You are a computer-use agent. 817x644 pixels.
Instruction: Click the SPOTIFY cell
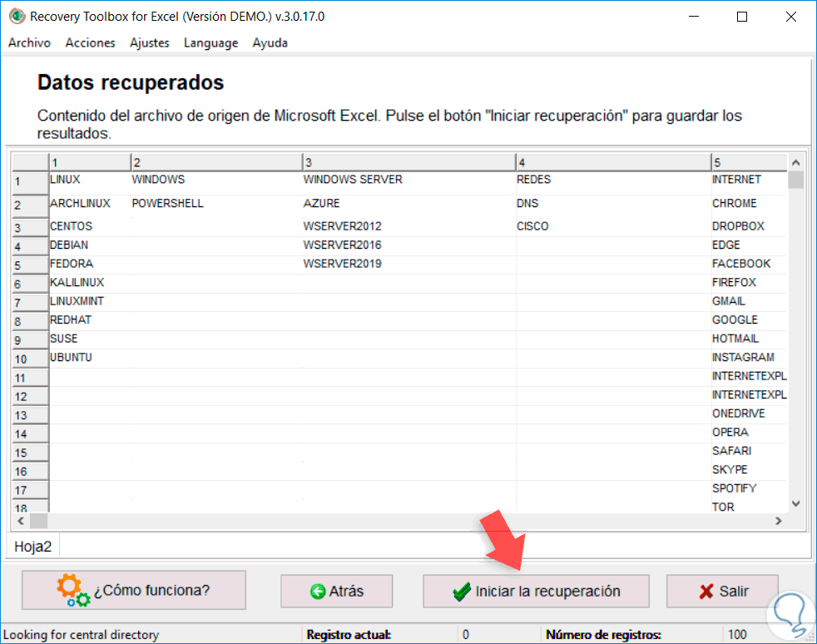(750, 488)
